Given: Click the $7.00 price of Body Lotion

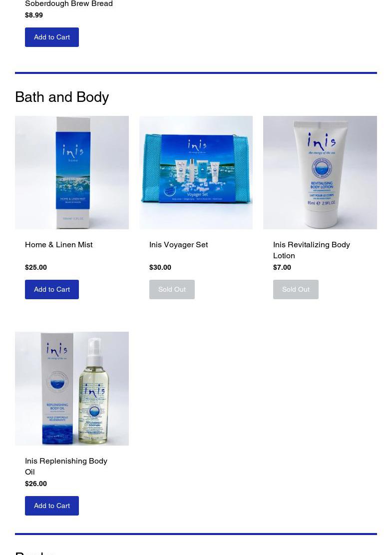Looking at the screenshot, I should pyautogui.click(x=282, y=267).
